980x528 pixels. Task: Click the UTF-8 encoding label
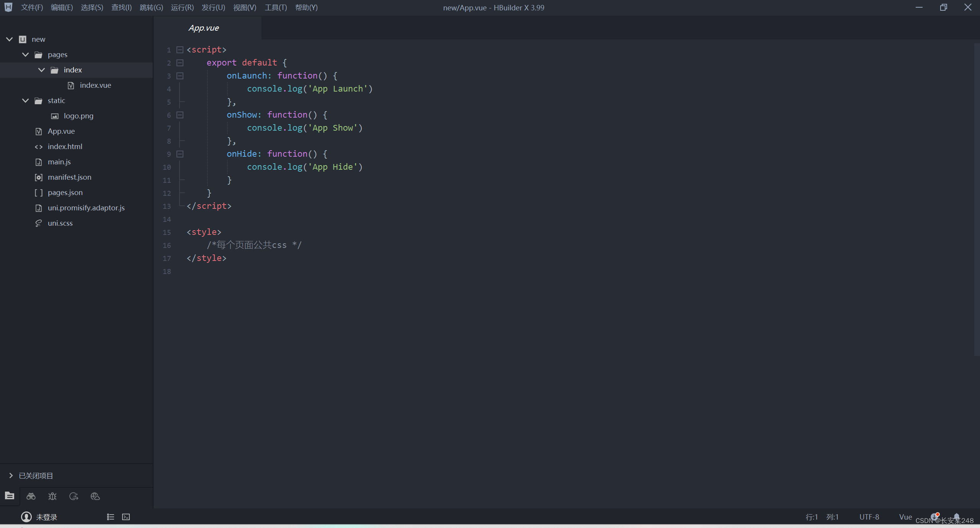coord(869,517)
